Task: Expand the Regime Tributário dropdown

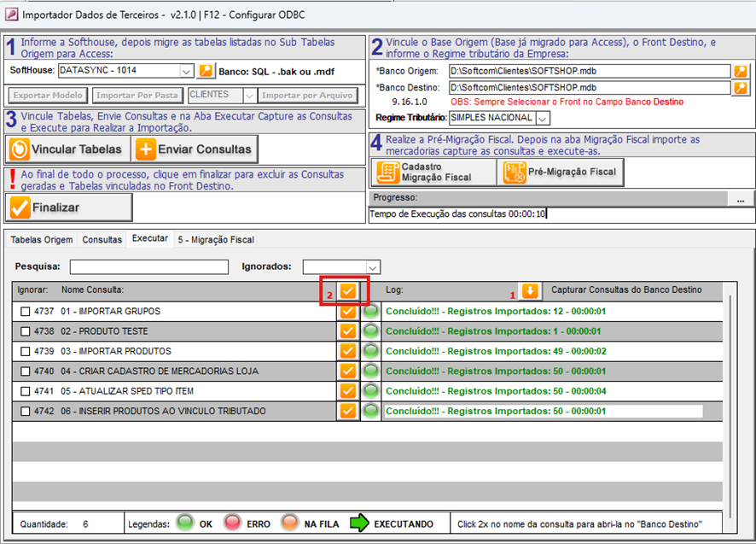Action: point(543,118)
